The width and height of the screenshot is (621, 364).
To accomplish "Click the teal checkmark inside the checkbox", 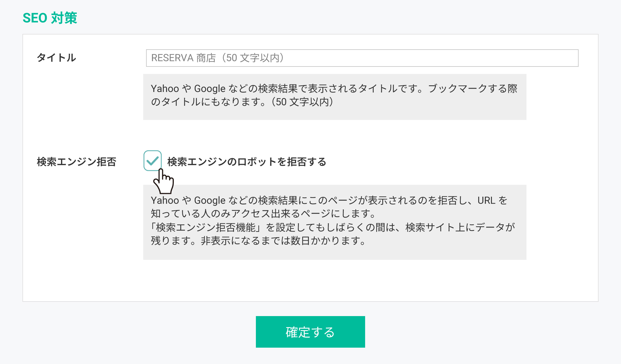I will click(152, 161).
